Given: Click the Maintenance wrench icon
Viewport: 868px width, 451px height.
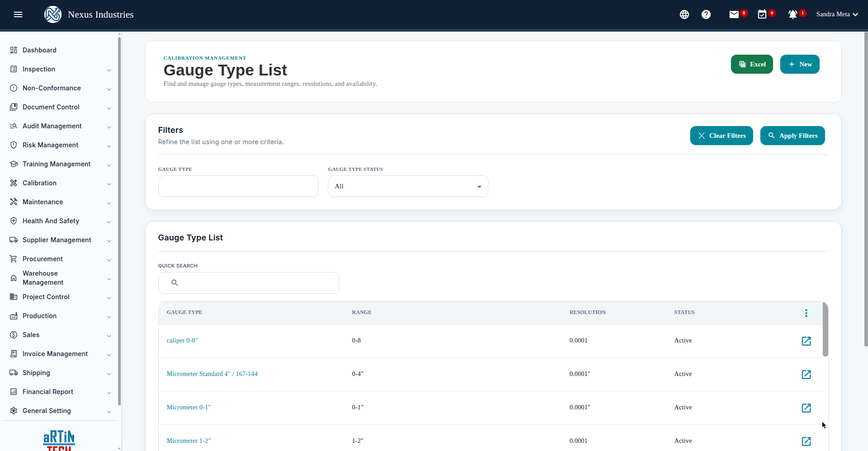Looking at the screenshot, I should click(14, 202).
